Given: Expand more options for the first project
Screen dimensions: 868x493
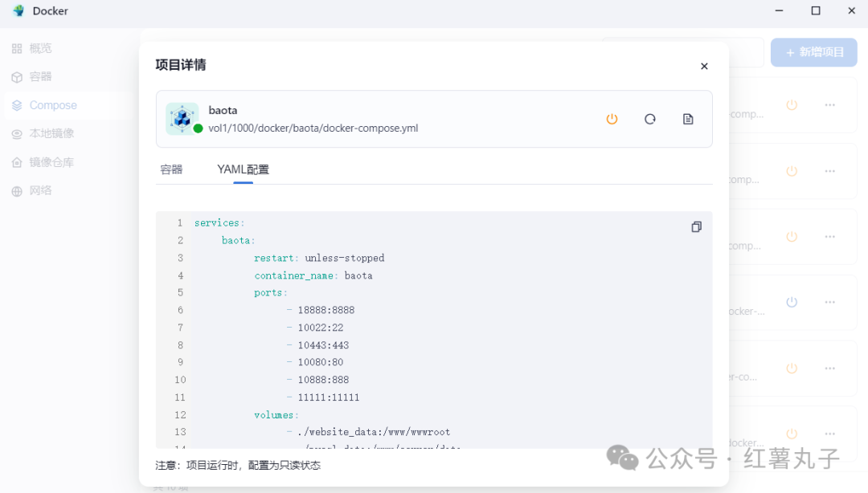Looking at the screenshot, I should (830, 104).
